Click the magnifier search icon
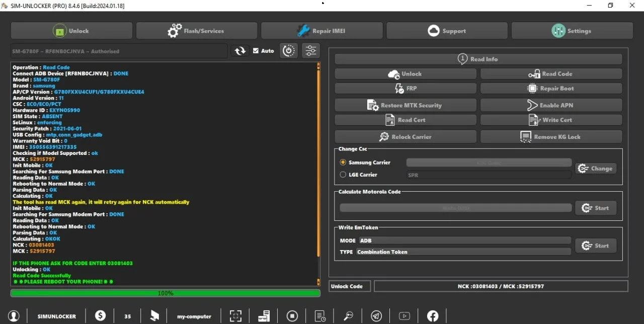644x324 pixels. click(x=348, y=316)
